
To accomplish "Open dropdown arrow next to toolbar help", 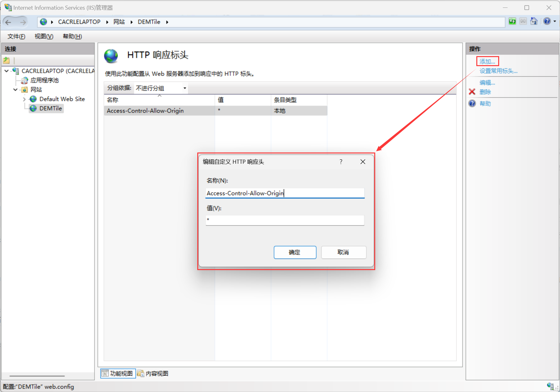I will (555, 22).
